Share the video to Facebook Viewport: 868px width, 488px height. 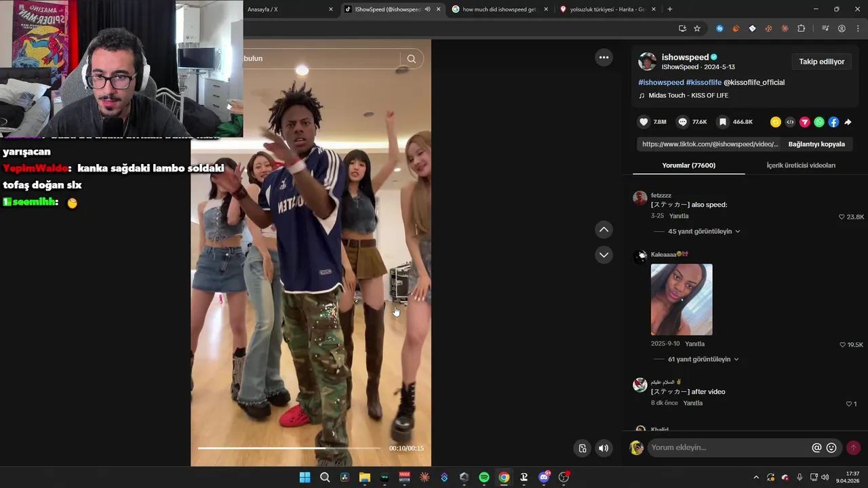(x=833, y=122)
